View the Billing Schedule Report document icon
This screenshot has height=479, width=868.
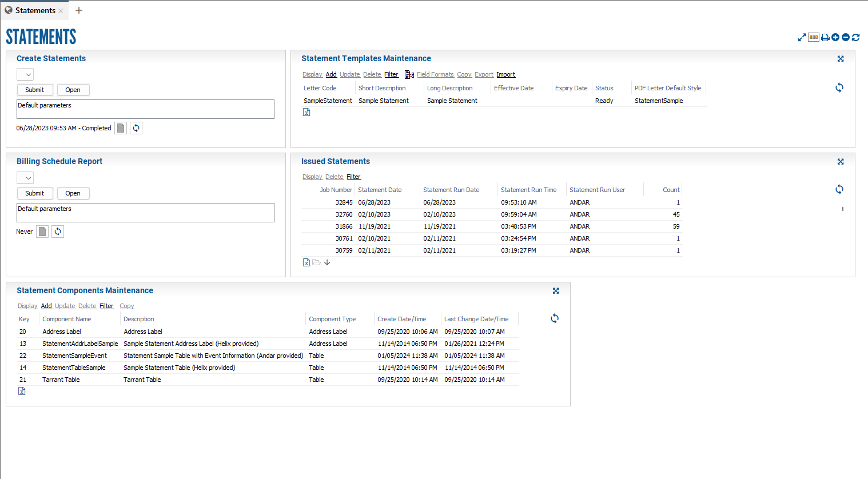pyautogui.click(x=42, y=231)
